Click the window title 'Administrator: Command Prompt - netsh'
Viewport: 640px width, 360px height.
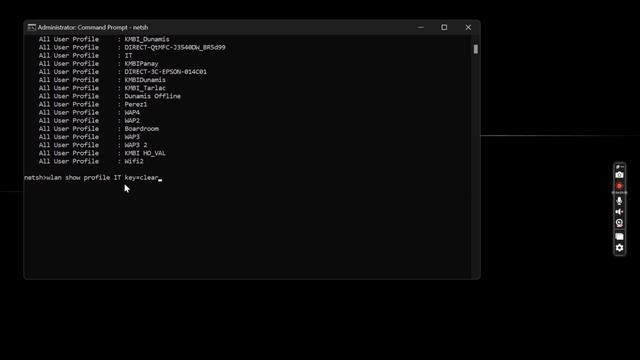pyautogui.click(x=93, y=27)
